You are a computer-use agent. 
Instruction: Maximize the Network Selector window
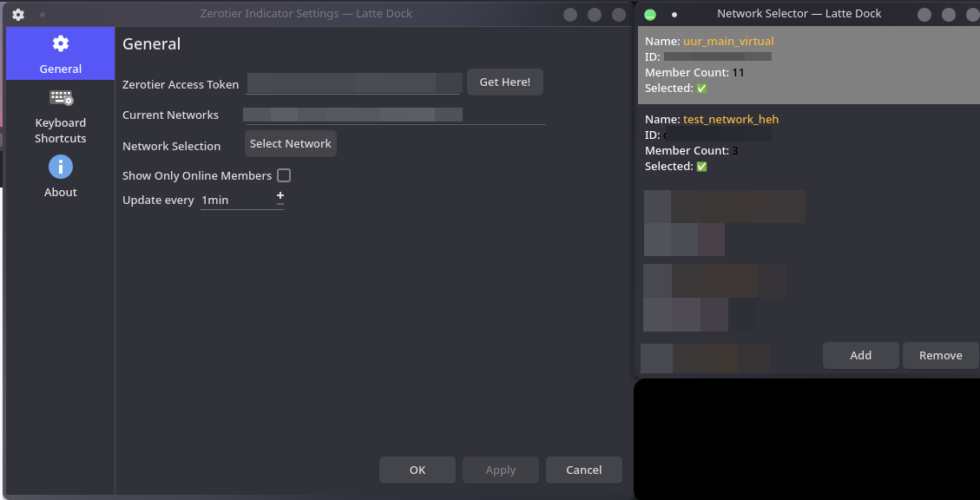click(x=949, y=15)
